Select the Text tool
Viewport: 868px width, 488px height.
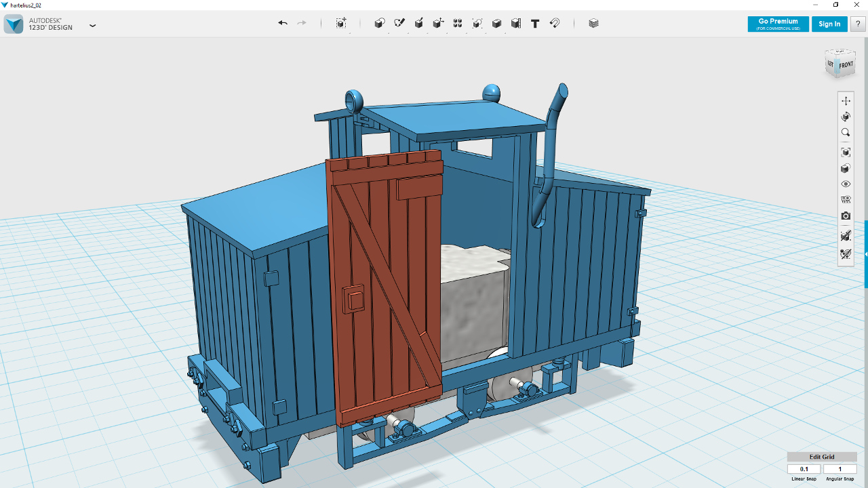pyautogui.click(x=535, y=23)
